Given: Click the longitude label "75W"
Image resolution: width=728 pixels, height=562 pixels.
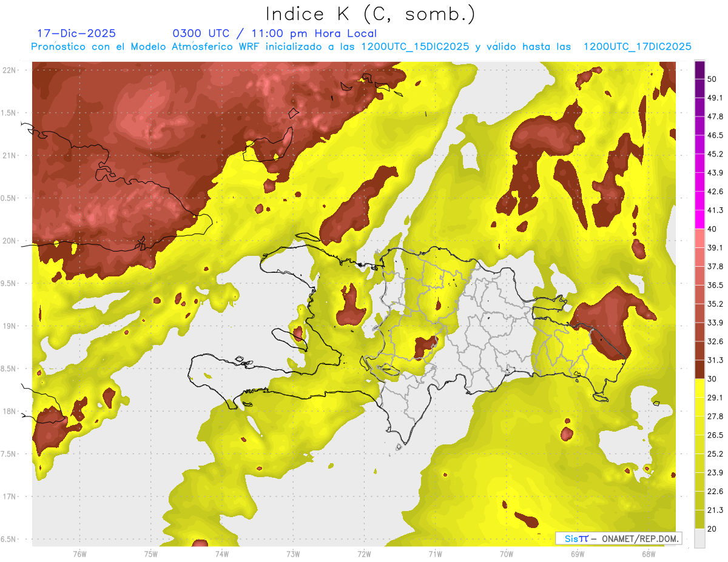Looking at the screenshot, I should coord(151,554).
